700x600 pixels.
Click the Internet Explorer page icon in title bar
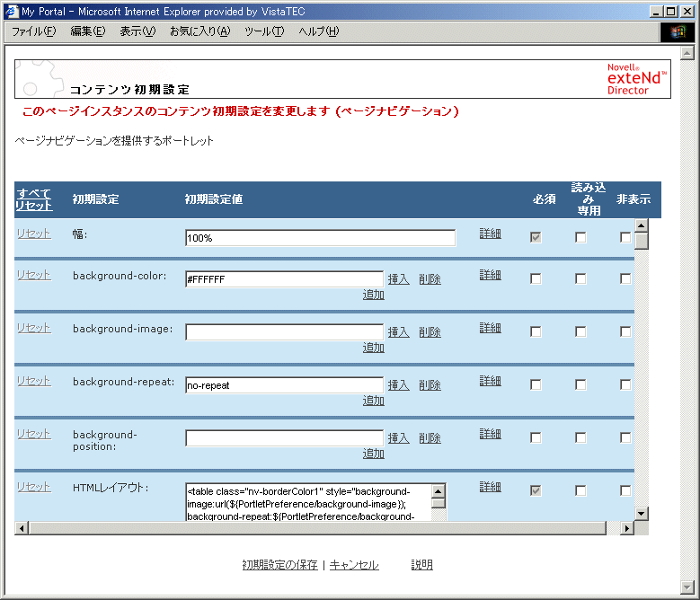click(11, 11)
